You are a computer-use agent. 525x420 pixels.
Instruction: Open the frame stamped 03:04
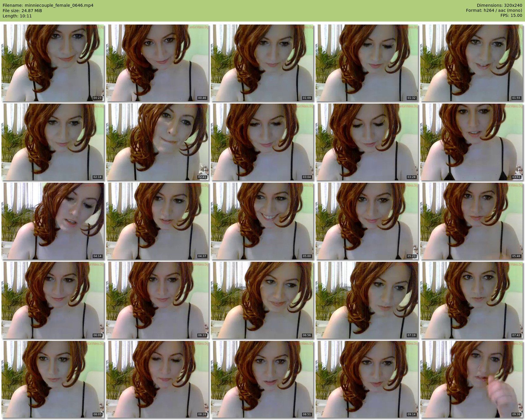point(262,142)
